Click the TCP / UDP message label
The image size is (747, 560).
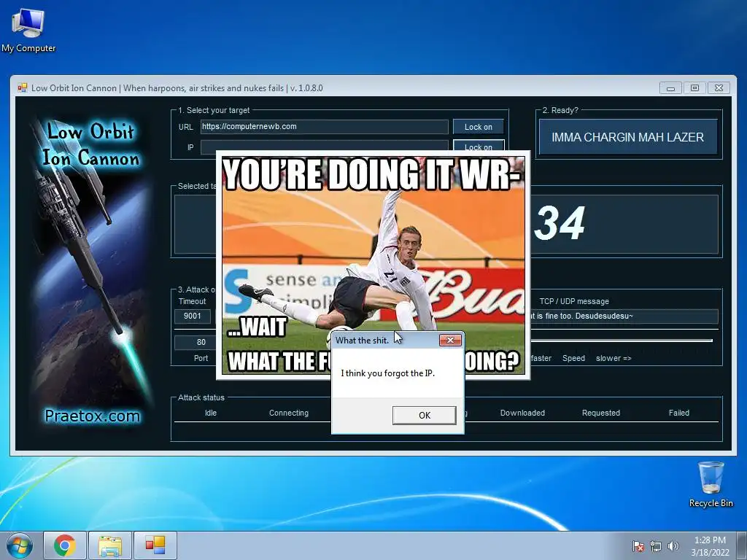pos(574,301)
